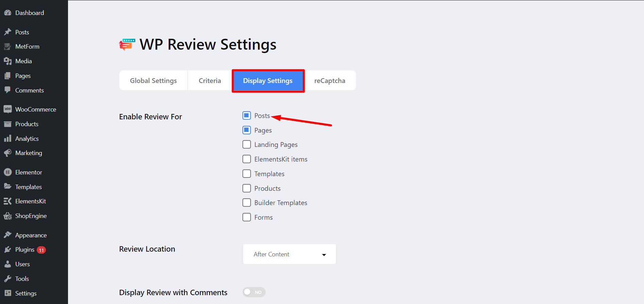Click the Dashboard gauge icon
Screen dimensions: 644x304
tap(7, 13)
